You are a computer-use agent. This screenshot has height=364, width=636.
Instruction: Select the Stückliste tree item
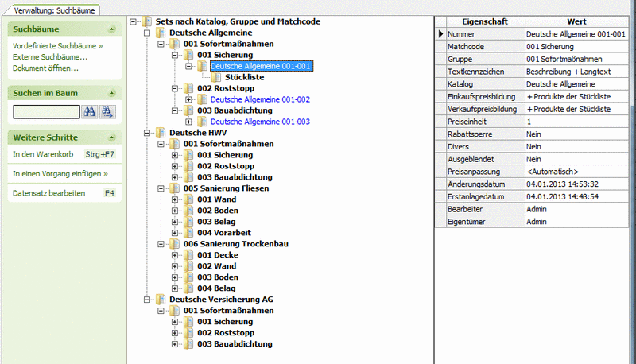[x=245, y=77]
